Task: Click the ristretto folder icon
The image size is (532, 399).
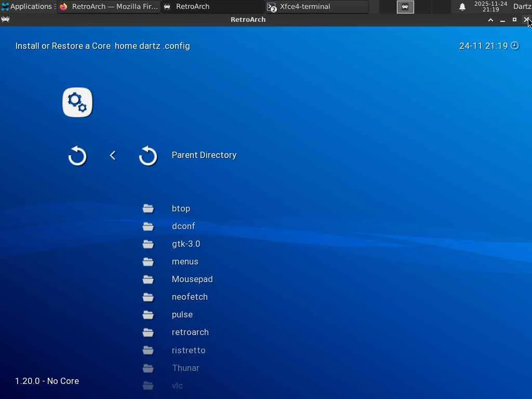Action: pos(148,350)
